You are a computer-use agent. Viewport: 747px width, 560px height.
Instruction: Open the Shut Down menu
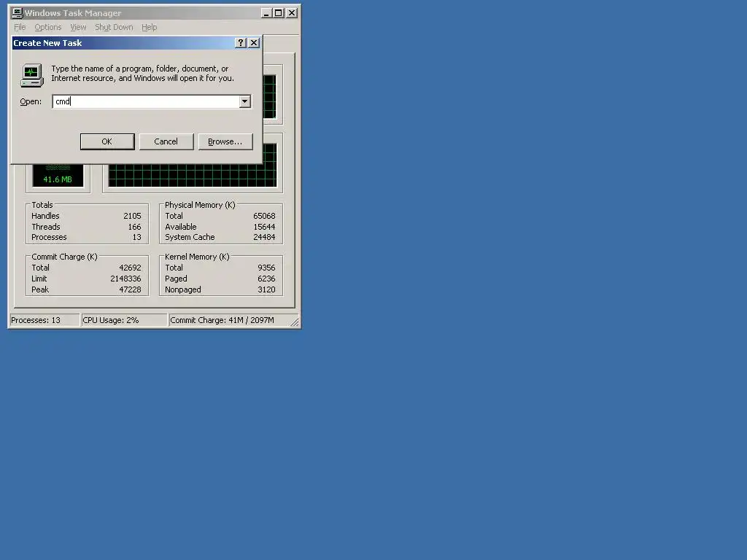(x=114, y=27)
